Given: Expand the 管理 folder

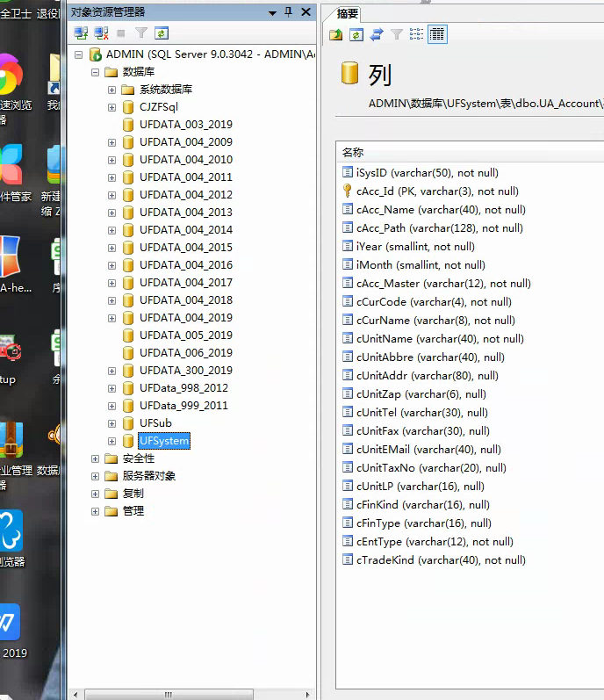Looking at the screenshot, I should click(95, 511).
